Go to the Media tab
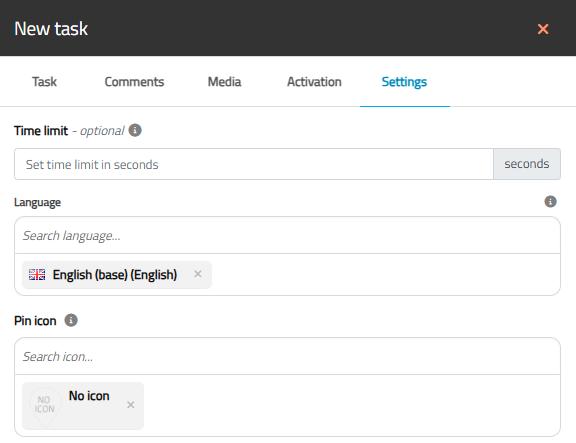The image size is (576, 443). [224, 82]
